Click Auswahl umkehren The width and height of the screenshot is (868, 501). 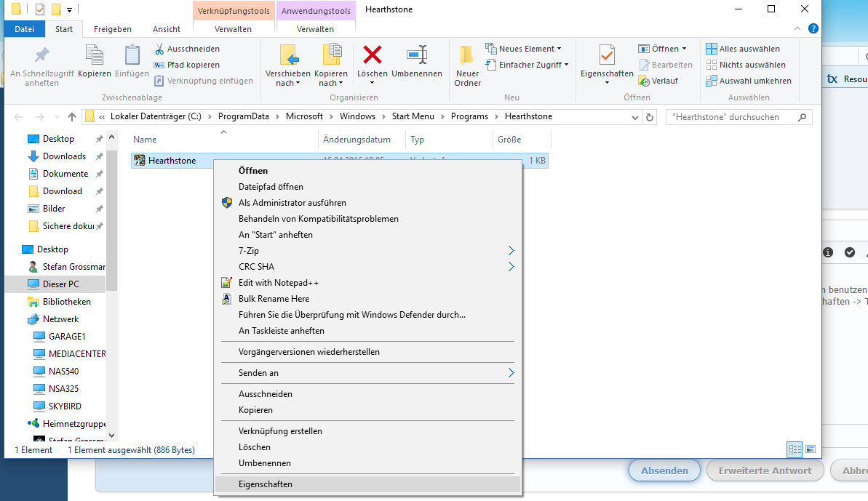tap(749, 81)
